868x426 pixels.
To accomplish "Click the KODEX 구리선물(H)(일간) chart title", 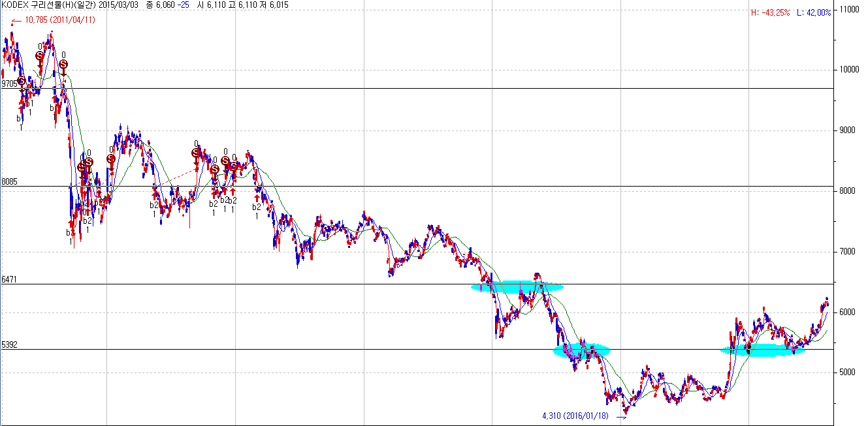I will (x=49, y=5).
